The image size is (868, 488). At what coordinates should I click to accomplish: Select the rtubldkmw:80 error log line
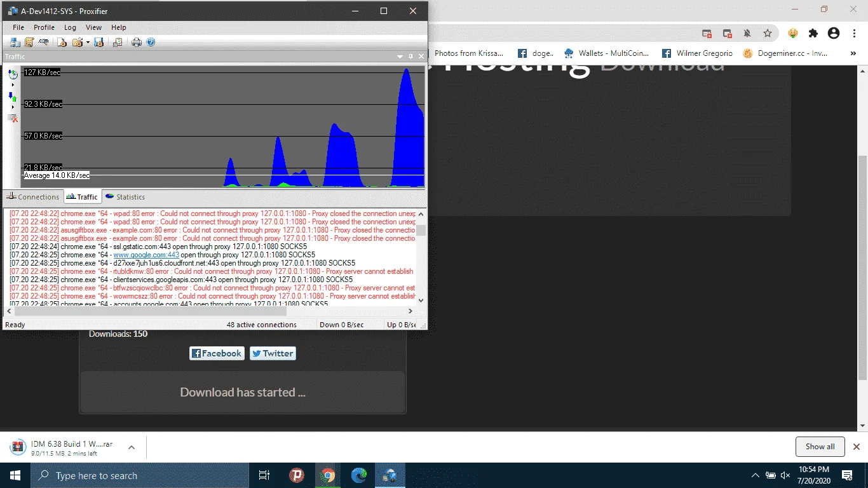pos(212,271)
